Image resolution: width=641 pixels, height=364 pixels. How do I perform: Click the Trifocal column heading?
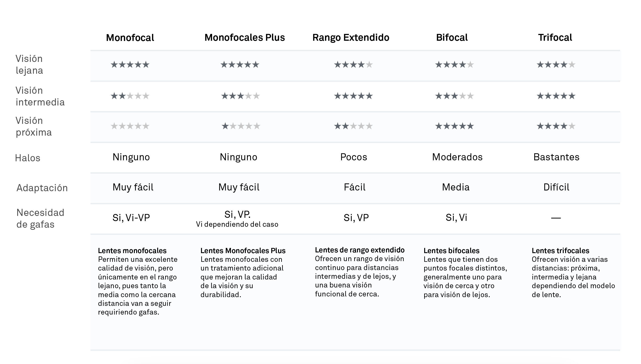pos(555,37)
